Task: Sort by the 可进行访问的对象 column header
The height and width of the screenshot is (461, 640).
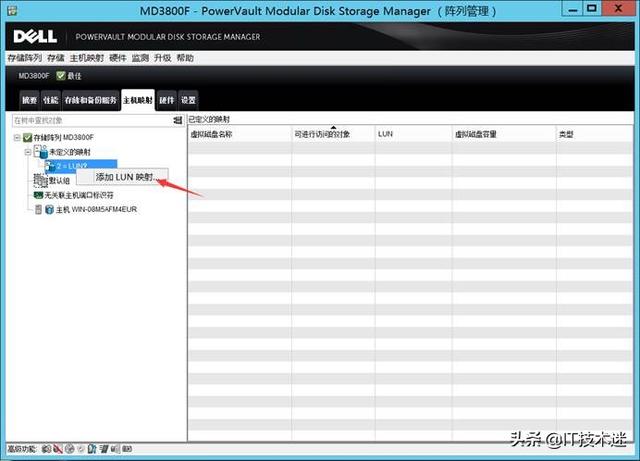Action: (333, 134)
